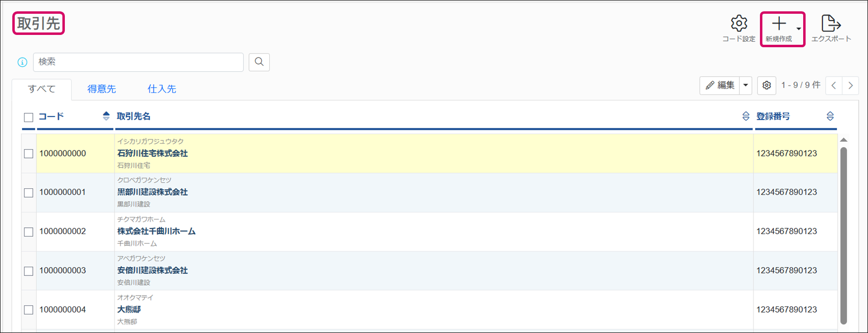The height and width of the screenshot is (333, 868).
Task: Toggle the select-all checkbox in header
Action: tap(28, 117)
